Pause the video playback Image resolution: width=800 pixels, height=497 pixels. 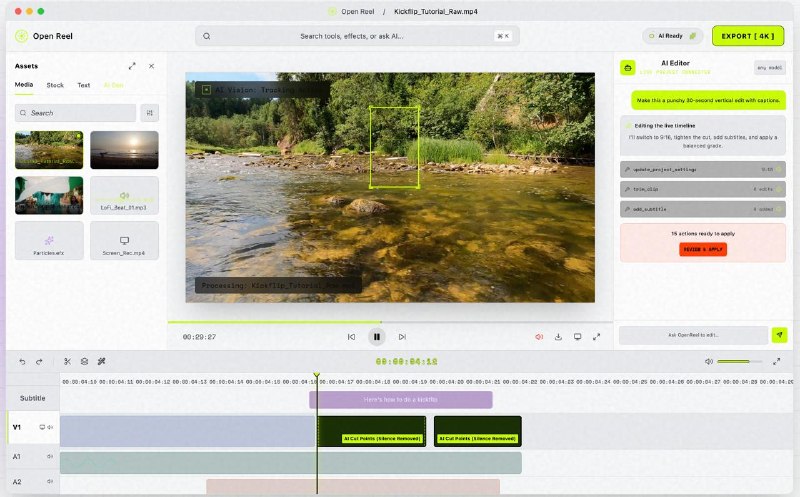[377, 337]
